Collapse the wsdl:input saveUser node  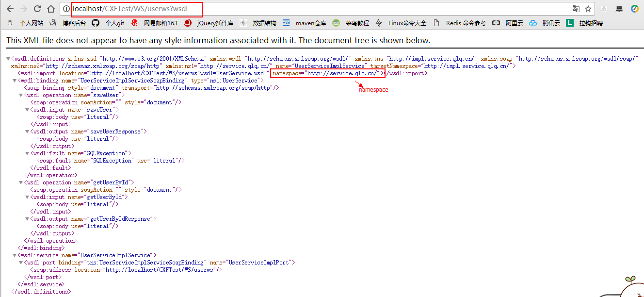pos(26,110)
